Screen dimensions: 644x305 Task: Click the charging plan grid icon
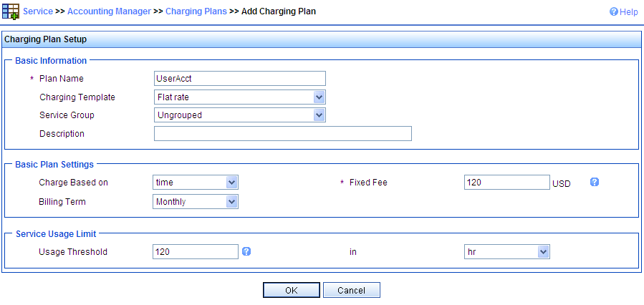click(x=11, y=11)
